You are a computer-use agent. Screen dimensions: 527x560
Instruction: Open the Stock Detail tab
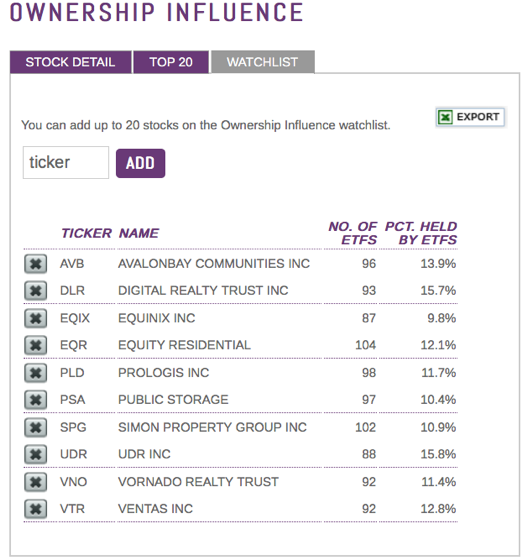71,62
